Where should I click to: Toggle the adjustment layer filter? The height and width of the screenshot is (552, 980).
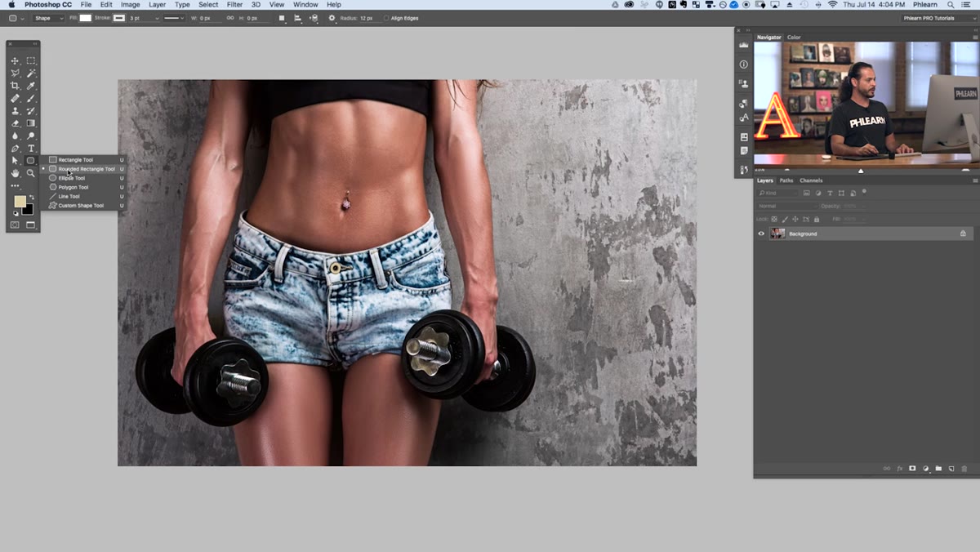[817, 193]
